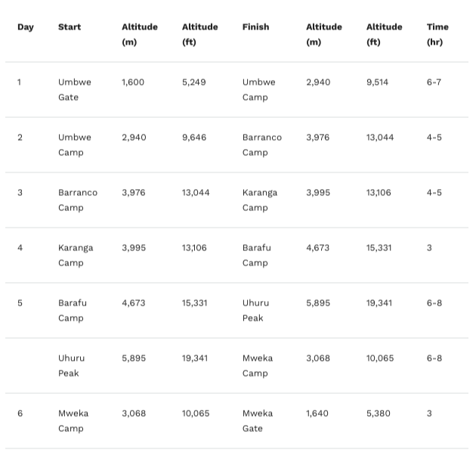
Task: Click the Start column header
Action: point(70,26)
